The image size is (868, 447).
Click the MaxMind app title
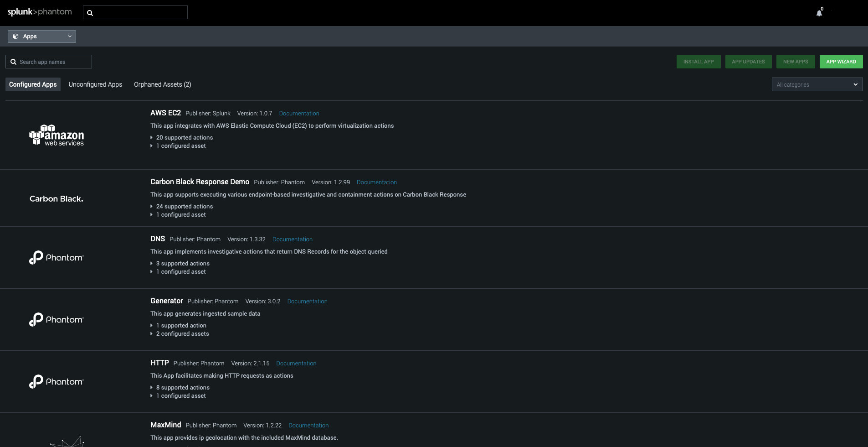[x=166, y=425]
